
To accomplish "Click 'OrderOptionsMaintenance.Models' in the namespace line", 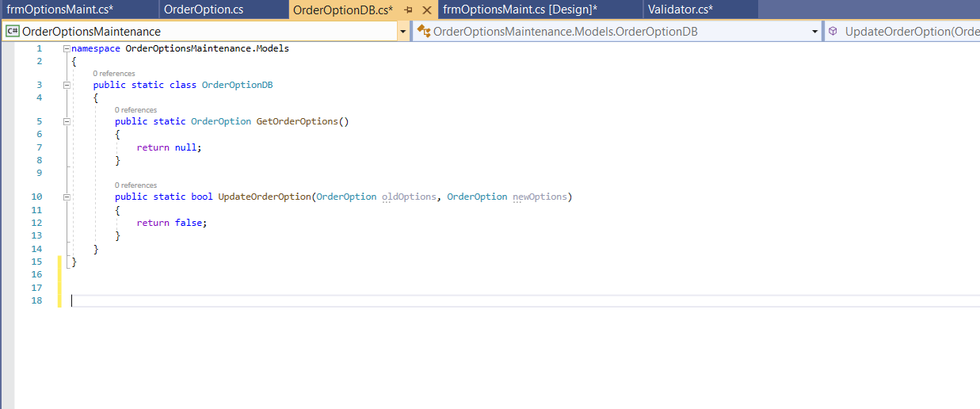I will click(208, 48).
